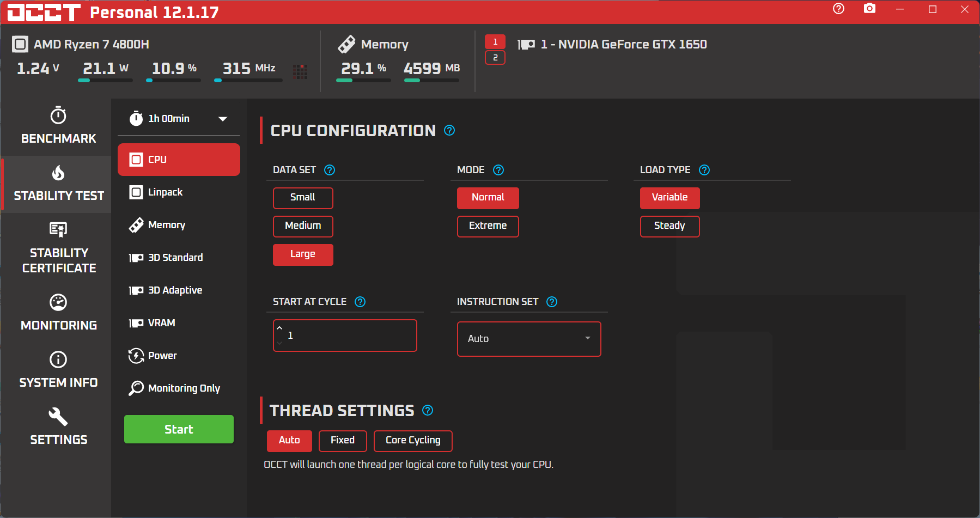Start the stability test

179,429
